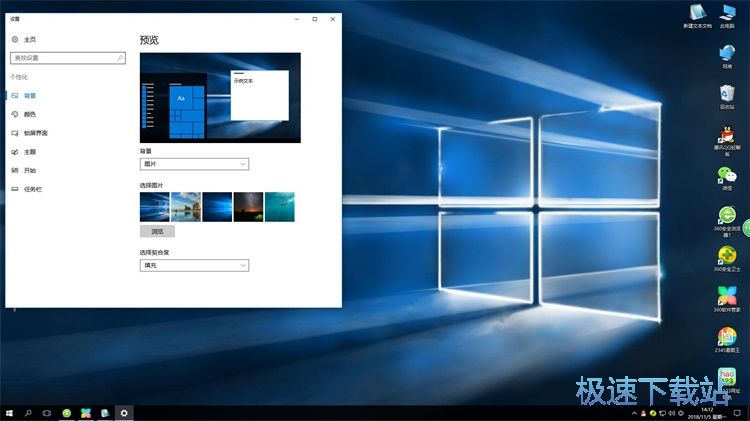Show hidden system tray icons

(634, 413)
